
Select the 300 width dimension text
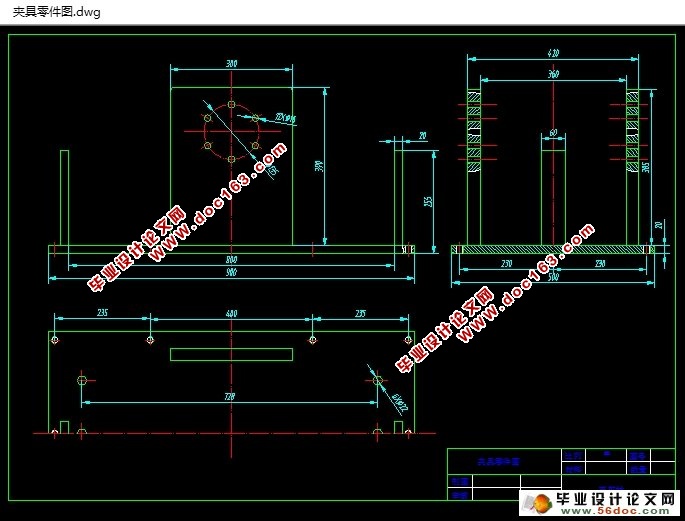click(232, 63)
